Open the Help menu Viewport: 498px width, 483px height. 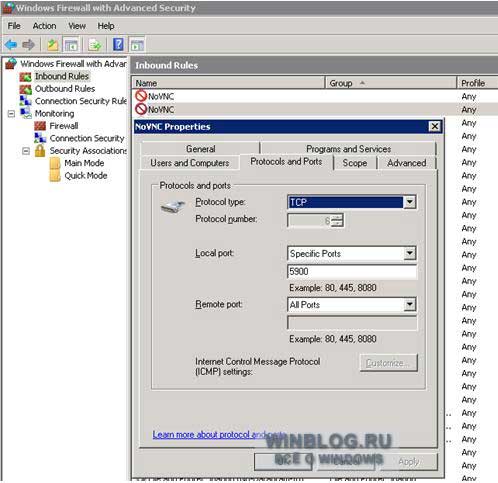point(106,26)
